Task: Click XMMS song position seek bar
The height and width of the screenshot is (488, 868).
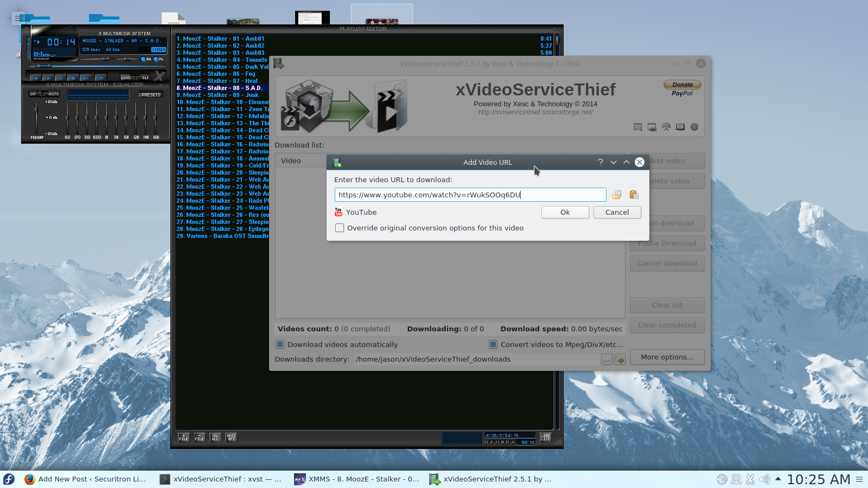Action: [x=97, y=66]
